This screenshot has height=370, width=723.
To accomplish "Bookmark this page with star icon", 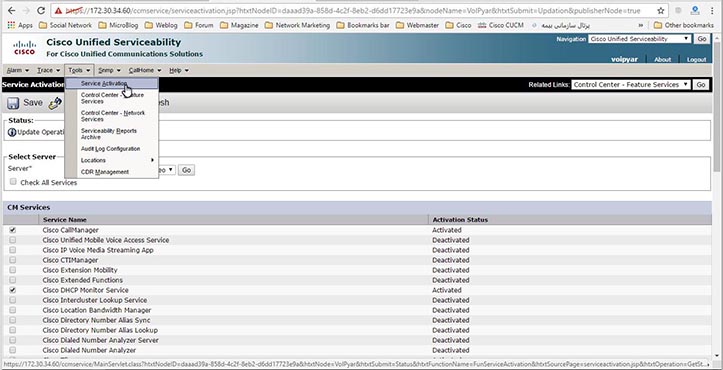I will click(661, 10).
